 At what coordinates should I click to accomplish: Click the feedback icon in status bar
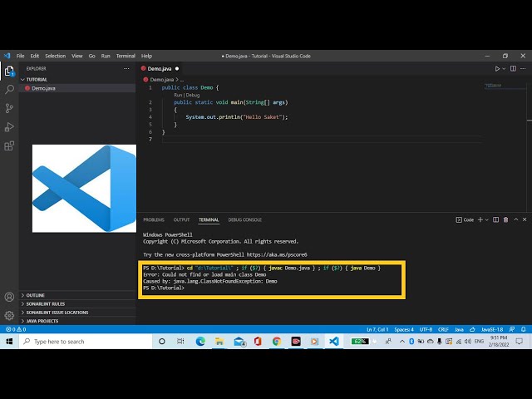pyautogui.click(x=512, y=329)
